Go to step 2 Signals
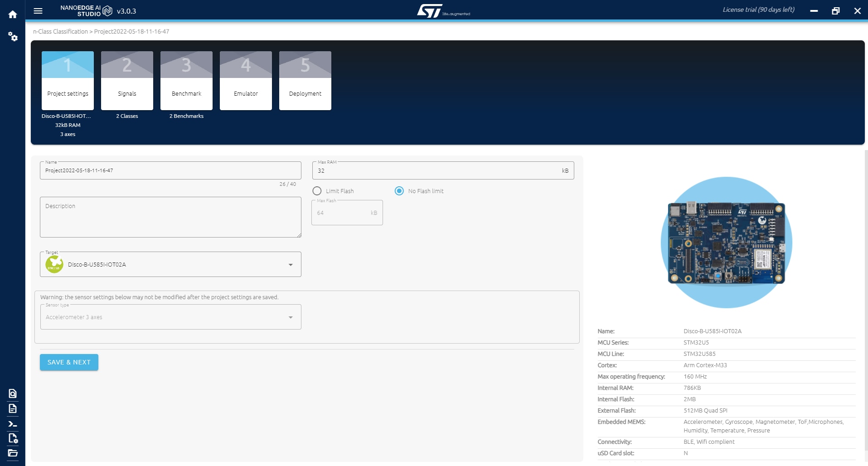 127,81
